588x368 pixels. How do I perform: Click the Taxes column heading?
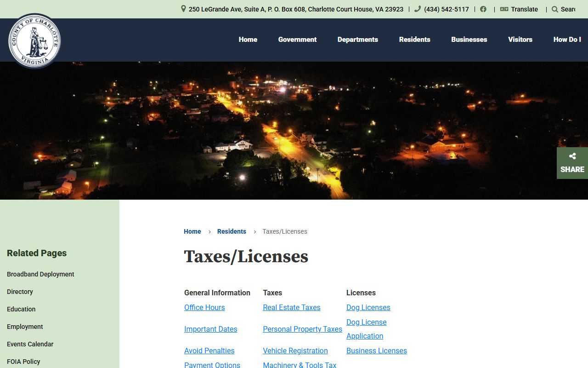(x=272, y=293)
